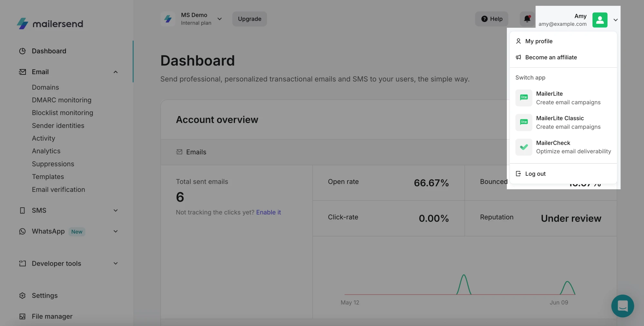This screenshot has width=644, height=326.
Task: Click the May 12 chart date label
Action: [x=350, y=303]
